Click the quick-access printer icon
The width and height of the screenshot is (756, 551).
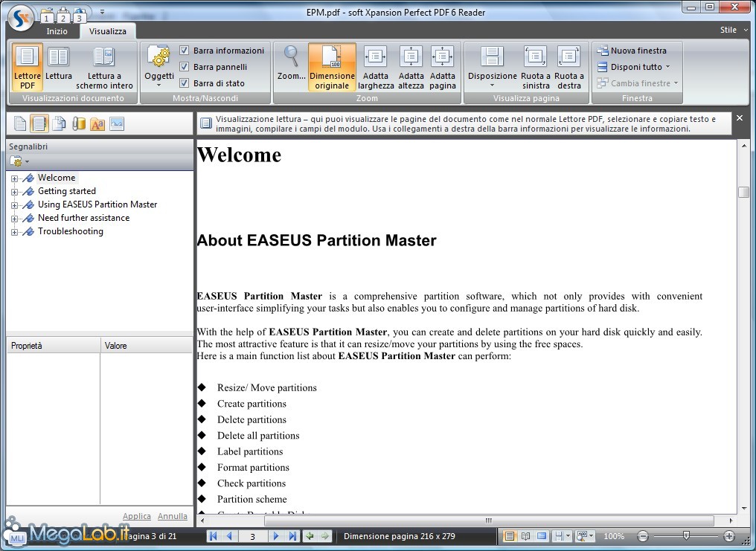click(63, 16)
